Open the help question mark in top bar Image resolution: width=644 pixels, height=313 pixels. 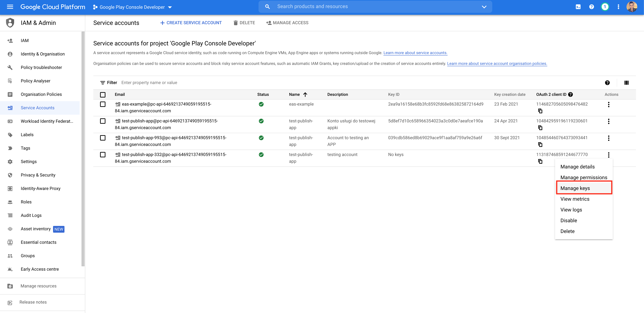click(591, 7)
